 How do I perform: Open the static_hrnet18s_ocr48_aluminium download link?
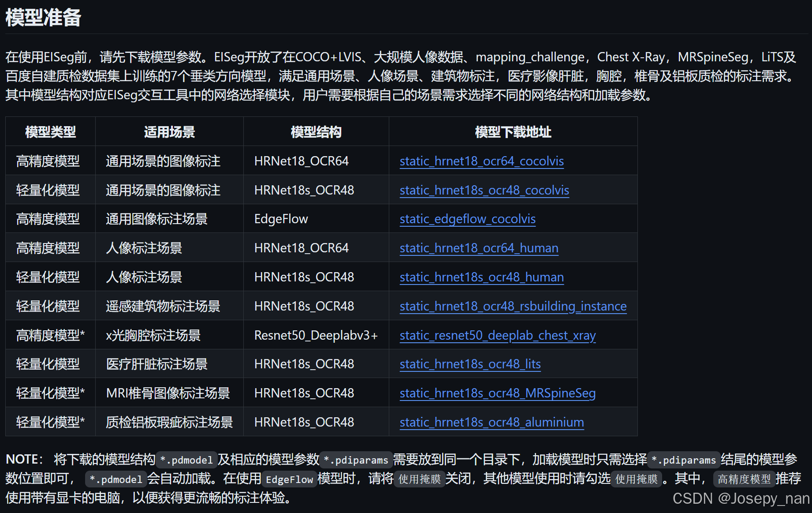pos(491,422)
